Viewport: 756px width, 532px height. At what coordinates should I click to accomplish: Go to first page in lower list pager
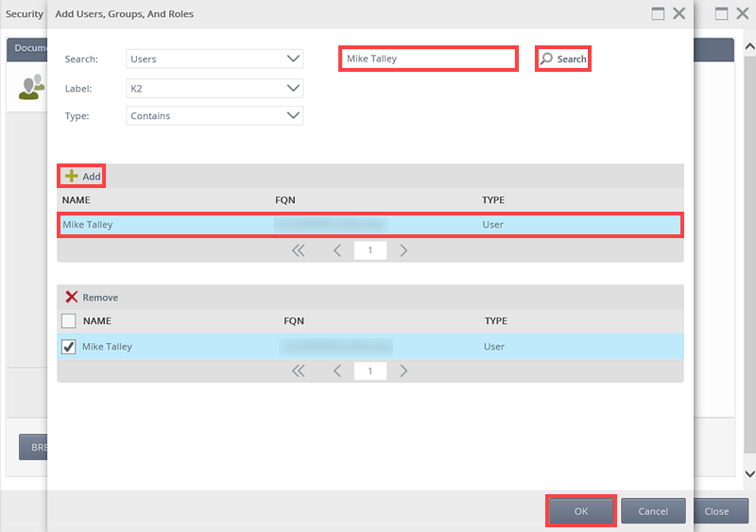coord(299,371)
